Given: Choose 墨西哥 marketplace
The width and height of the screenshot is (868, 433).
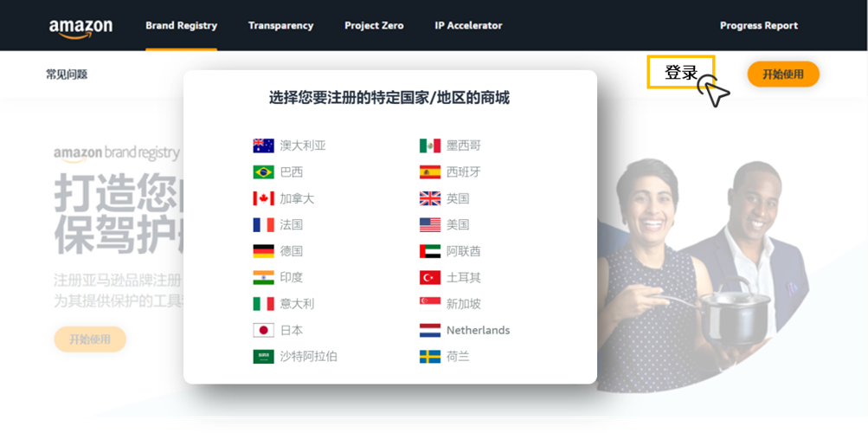Looking at the screenshot, I should [464, 145].
